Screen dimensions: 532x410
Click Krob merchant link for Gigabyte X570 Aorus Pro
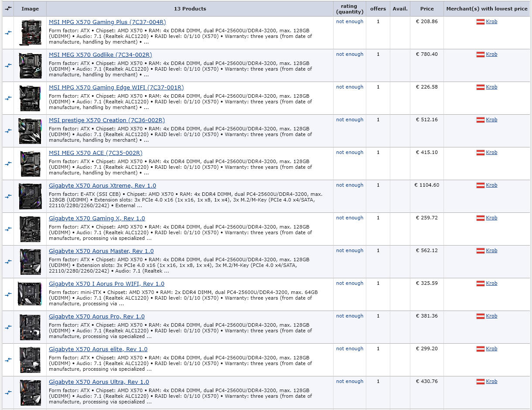[x=491, y=316]
